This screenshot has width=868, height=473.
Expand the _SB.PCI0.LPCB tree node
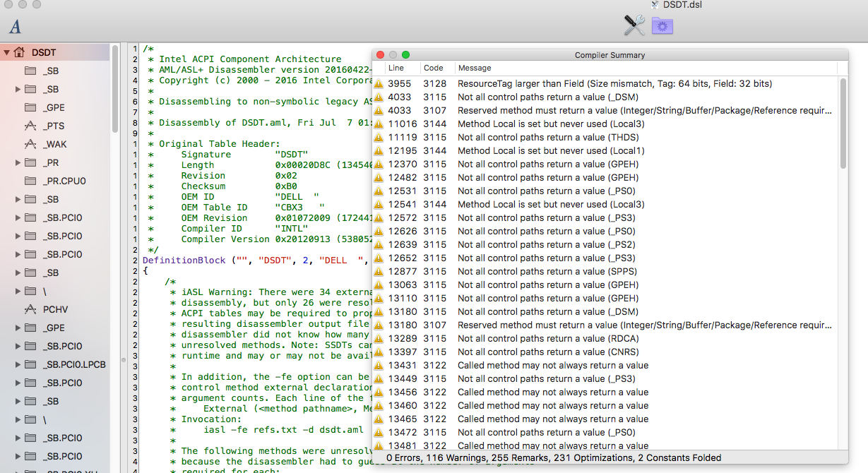tap(18, 364)
